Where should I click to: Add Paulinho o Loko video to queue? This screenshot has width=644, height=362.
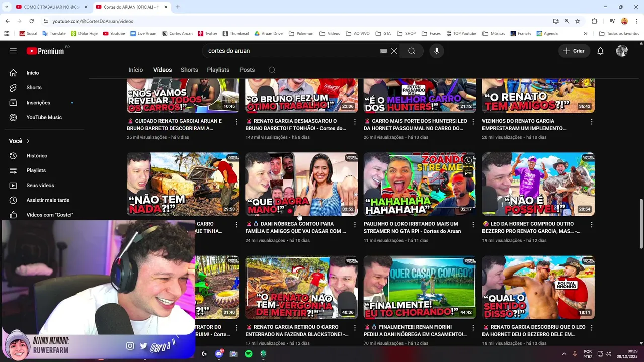click(468, 173)
